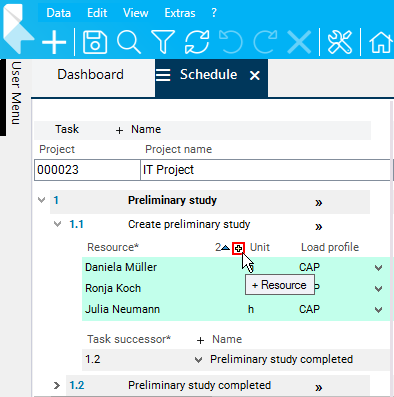The image size is (394, 397).
Task: Click the Project field 000023
Action: coord(87,170)
